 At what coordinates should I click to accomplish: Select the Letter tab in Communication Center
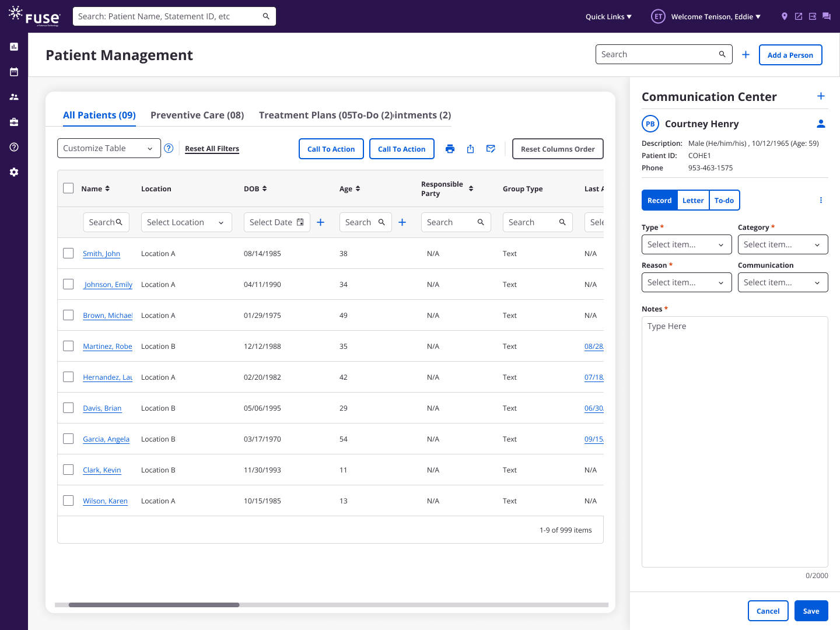[x=693, y=200]
